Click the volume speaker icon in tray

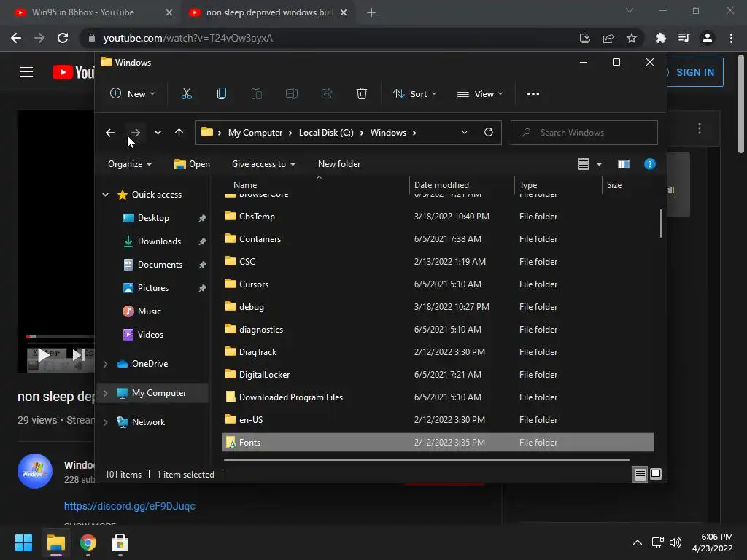coord(676,542)
